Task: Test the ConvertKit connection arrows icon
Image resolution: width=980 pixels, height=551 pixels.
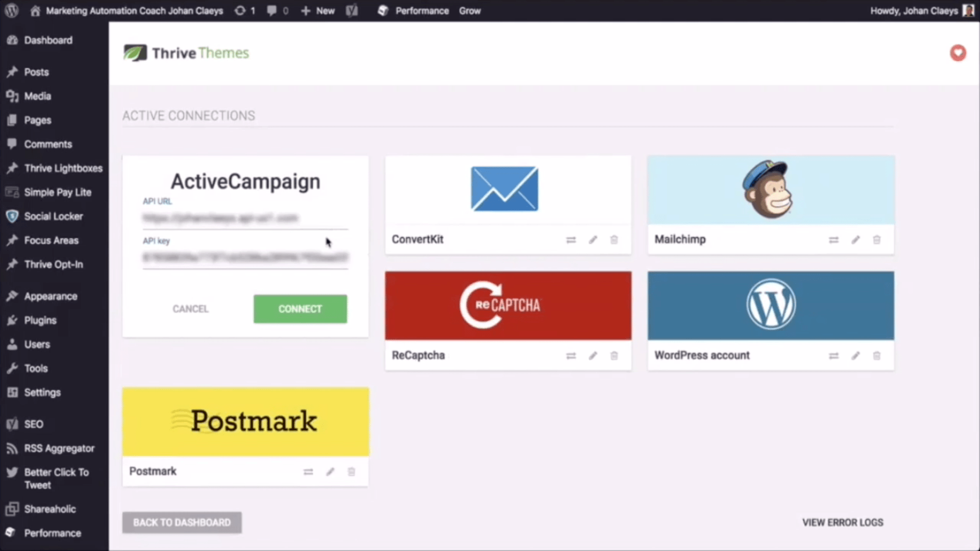Action: coord(571,240)
